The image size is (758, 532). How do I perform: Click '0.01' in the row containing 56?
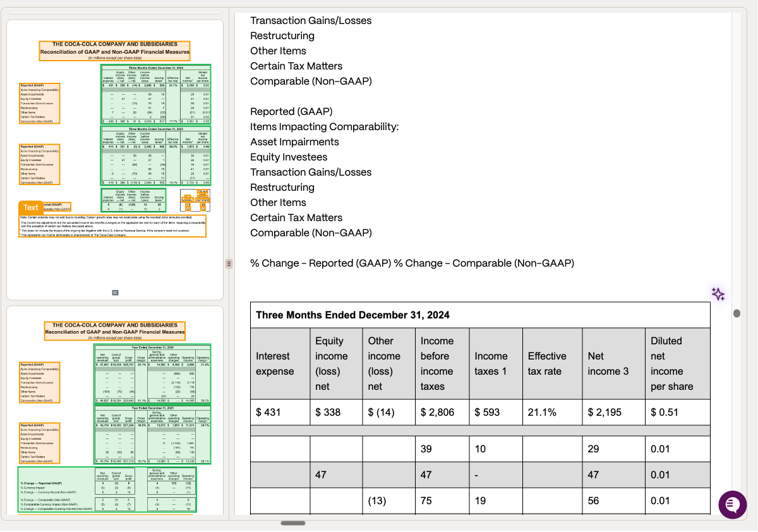coord(678,500)
